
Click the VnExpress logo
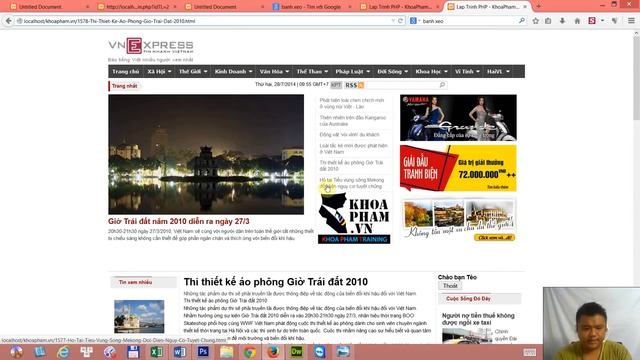point(151,46)
